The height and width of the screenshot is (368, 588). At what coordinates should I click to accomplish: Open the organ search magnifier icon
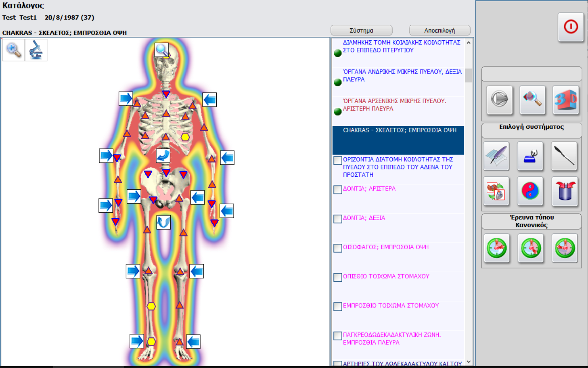coord(532,100)
